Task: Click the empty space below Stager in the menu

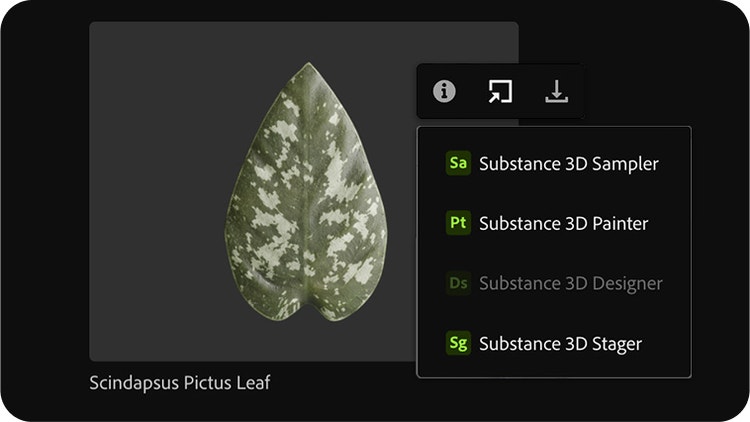Action: [553, 369]
